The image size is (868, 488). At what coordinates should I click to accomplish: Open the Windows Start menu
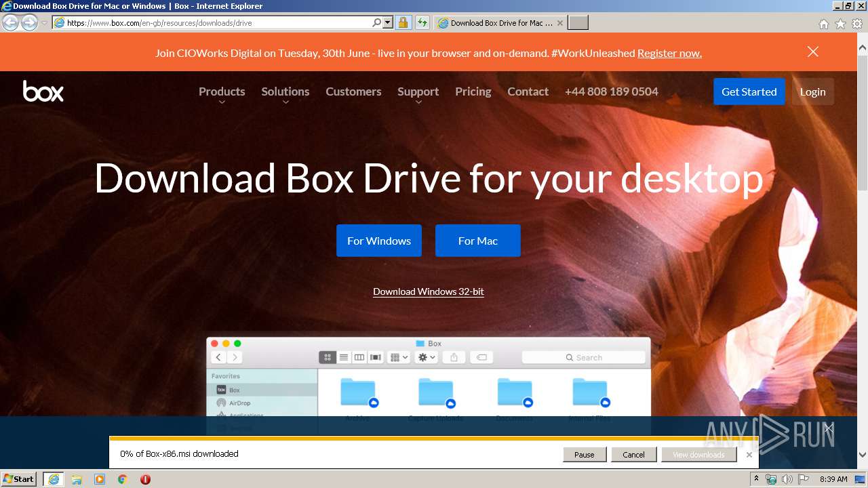(x=18, y=479)
